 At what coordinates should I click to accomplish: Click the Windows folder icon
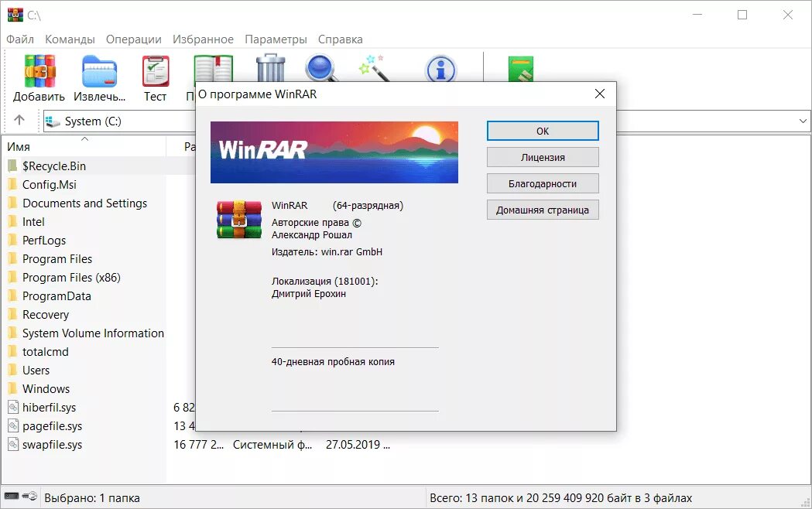13,388
